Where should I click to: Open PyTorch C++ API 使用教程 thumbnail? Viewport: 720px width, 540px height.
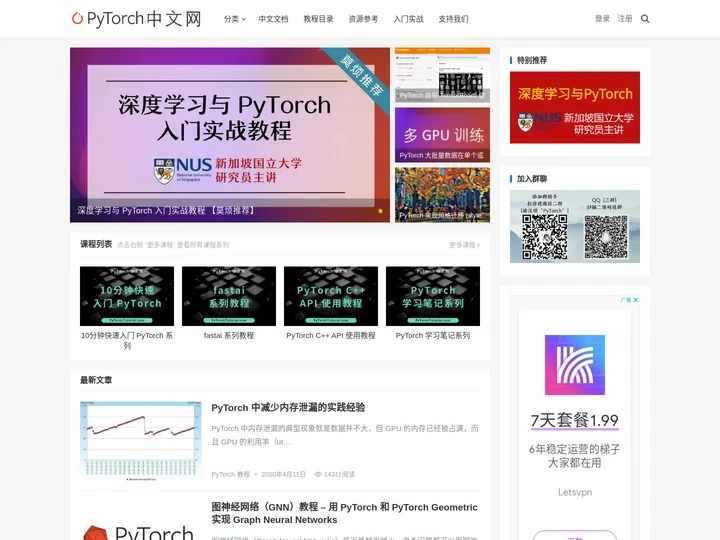coord(331,296)
